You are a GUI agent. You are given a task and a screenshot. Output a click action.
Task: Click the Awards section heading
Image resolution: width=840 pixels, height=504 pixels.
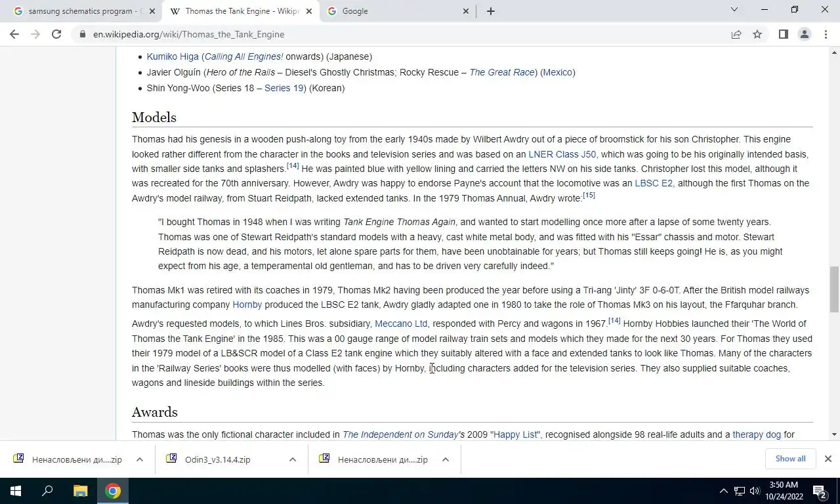tap(155, 412)
